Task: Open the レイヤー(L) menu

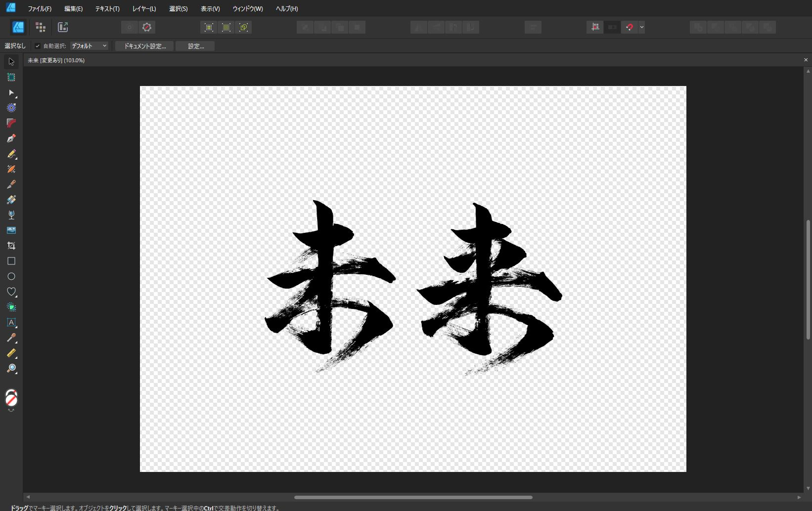Action: pyautogui.click(x=144, y=8)
